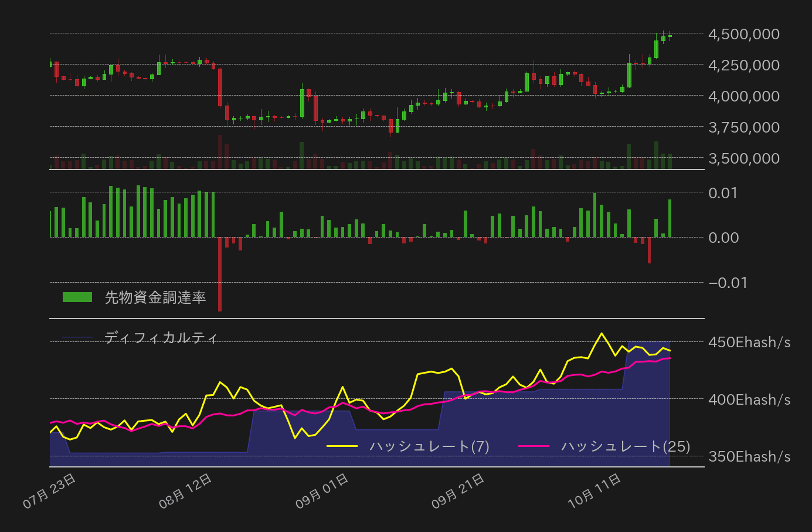
Task: Click the 450Ehash/s axis label
Action: [x=749, y=343]
